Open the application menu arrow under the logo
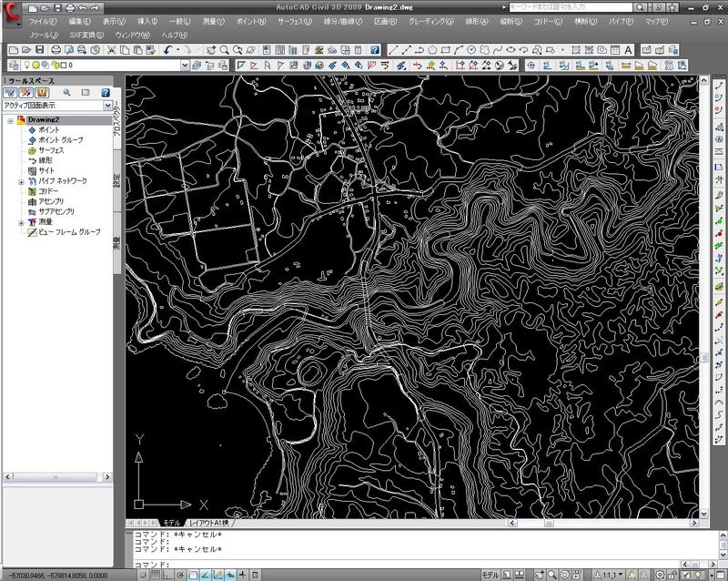Image resolution: width=728 pixels, height=581 pixels. (18, 25)
